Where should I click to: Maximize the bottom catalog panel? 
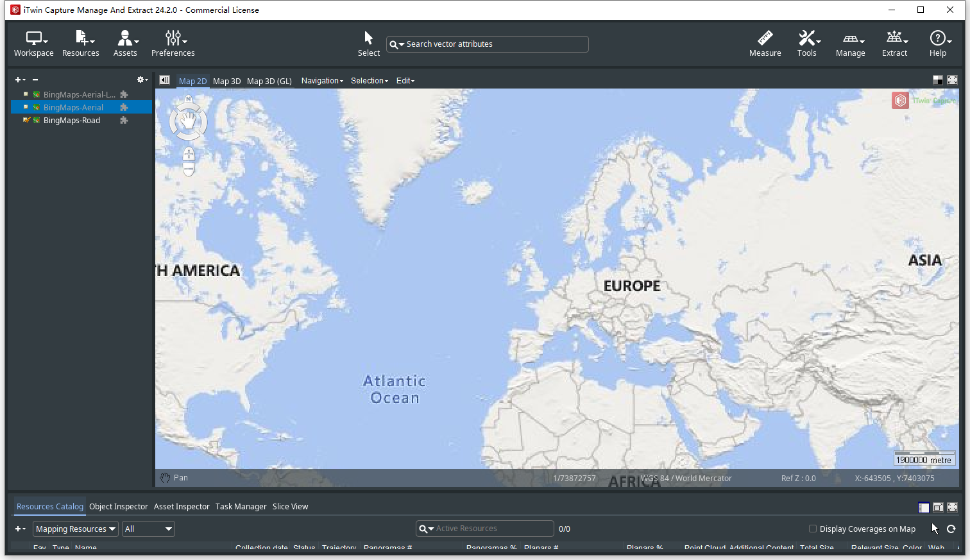953,507
